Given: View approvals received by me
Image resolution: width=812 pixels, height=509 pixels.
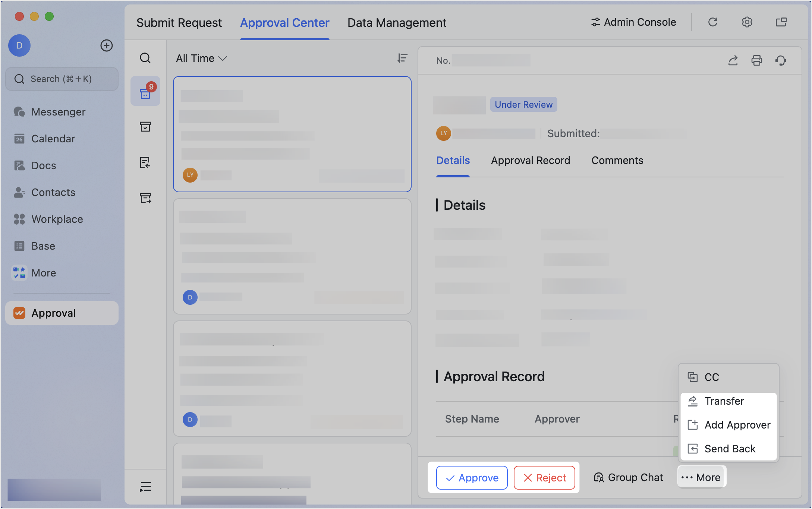Looking at the screenshot, I should [145, 163].
